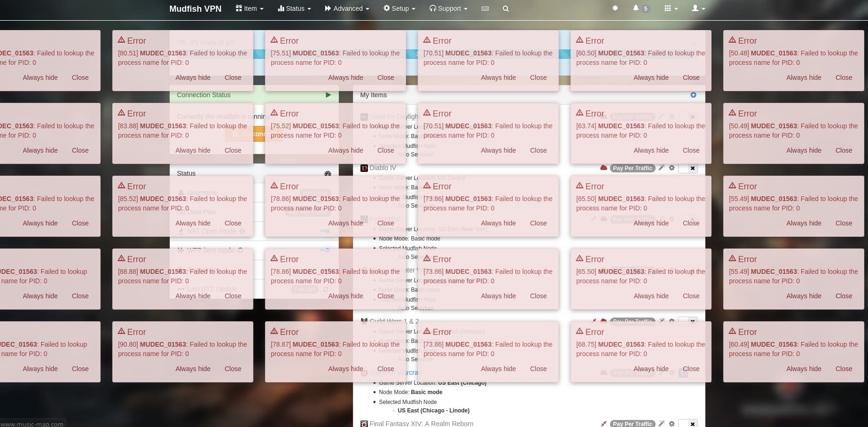Viewport: 868px width, 427px height.
Task: Expand Connection Status play arrow
Action: pos(328,95)
